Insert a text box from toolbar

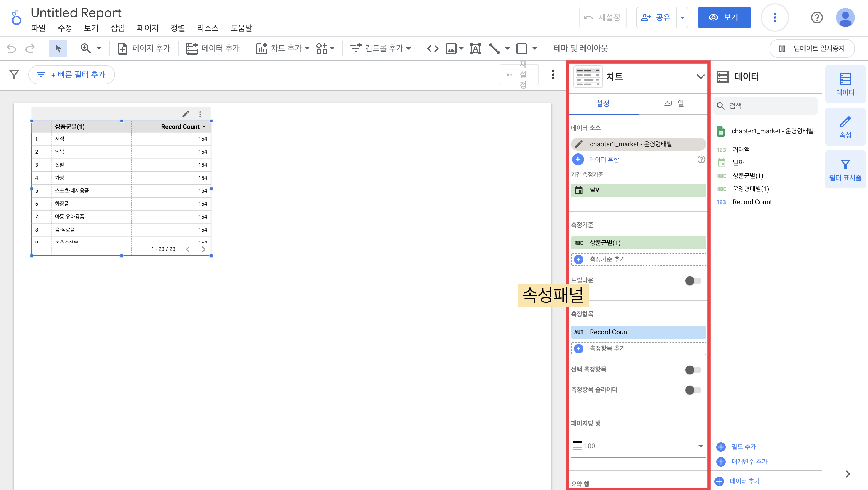pyautogui.click(x=475, y=49)
